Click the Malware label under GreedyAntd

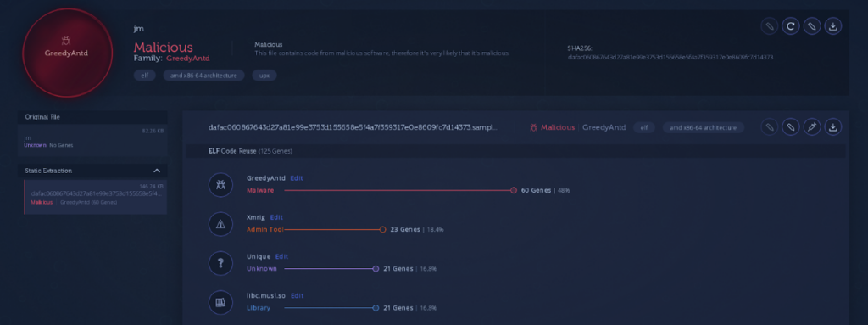[x=260, y=190]
